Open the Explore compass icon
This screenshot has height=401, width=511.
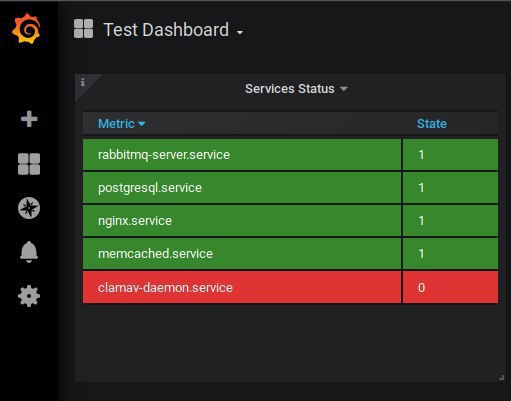tap(29, 208)
